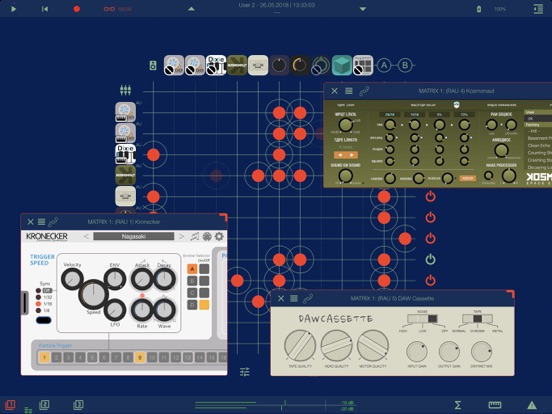Go to next Kronecker preset arrow

pyautogui.click(x=181, y=236)
